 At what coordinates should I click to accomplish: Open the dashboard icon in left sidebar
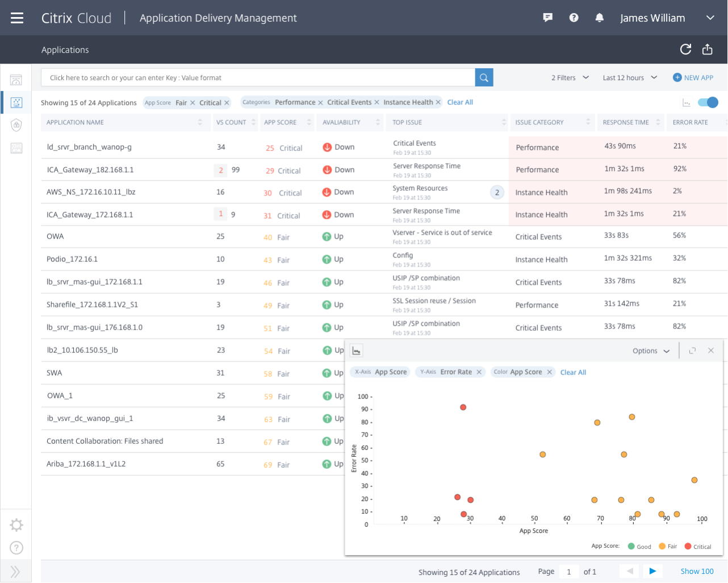tap(16, 80)
